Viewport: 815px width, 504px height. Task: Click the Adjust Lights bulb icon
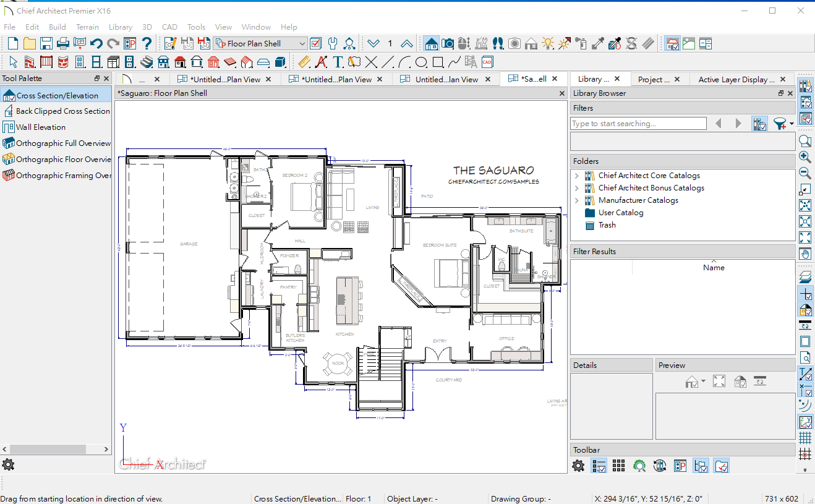point(548,43)
